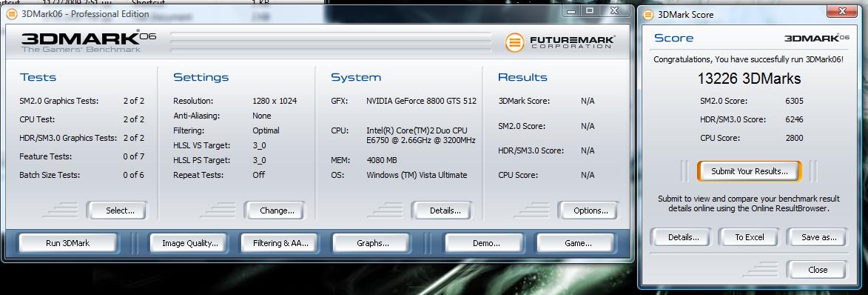Maximize the 3DMark06 main window
Screen dimensions: 868x295
click(589, 10)
